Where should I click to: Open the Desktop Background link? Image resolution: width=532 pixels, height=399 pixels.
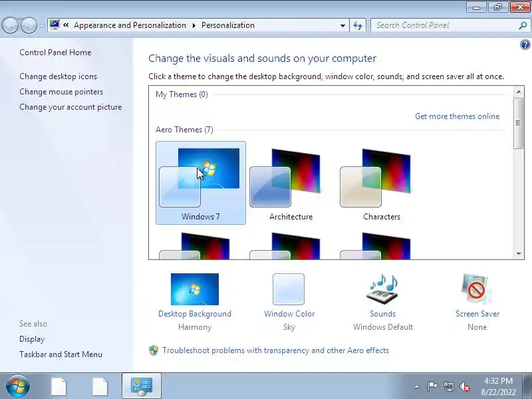[195, 314]
